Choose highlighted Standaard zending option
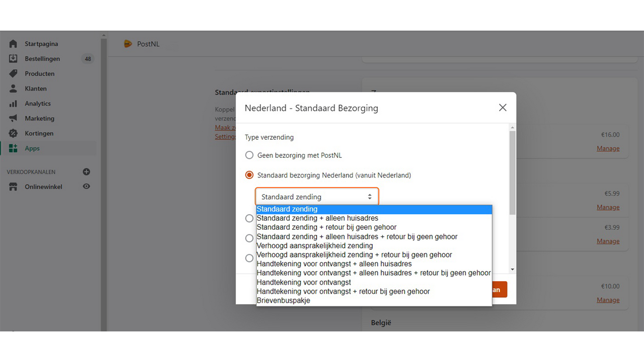The width and height of the screenshot is (644, 362). coord(374,209)
